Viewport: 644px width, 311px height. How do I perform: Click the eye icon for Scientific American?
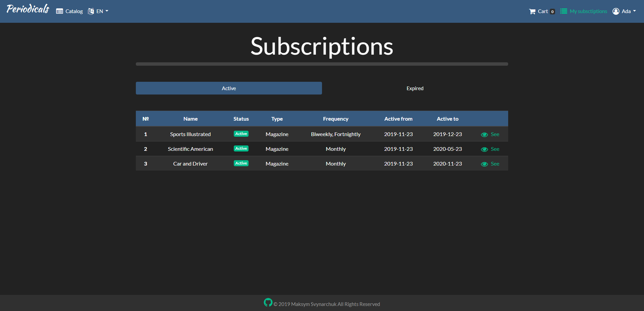click(x=484, y=149)
